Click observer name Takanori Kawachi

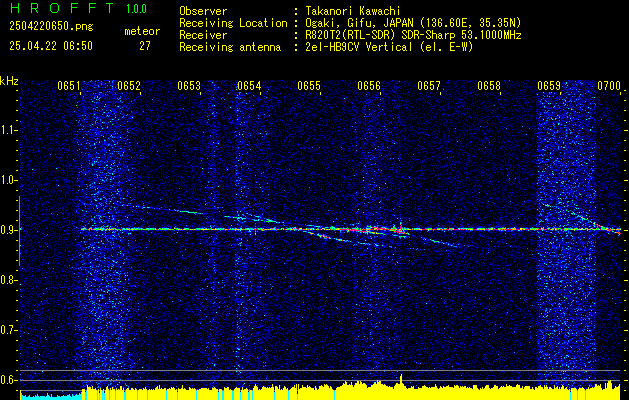351,11
